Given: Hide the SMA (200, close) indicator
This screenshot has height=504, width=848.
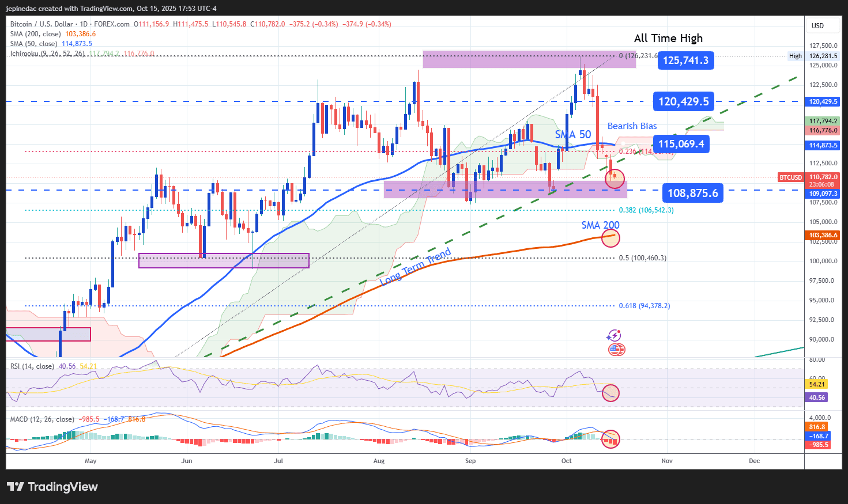Looking at the screenshot, I should pyautogui.click(x=36, y=34).
